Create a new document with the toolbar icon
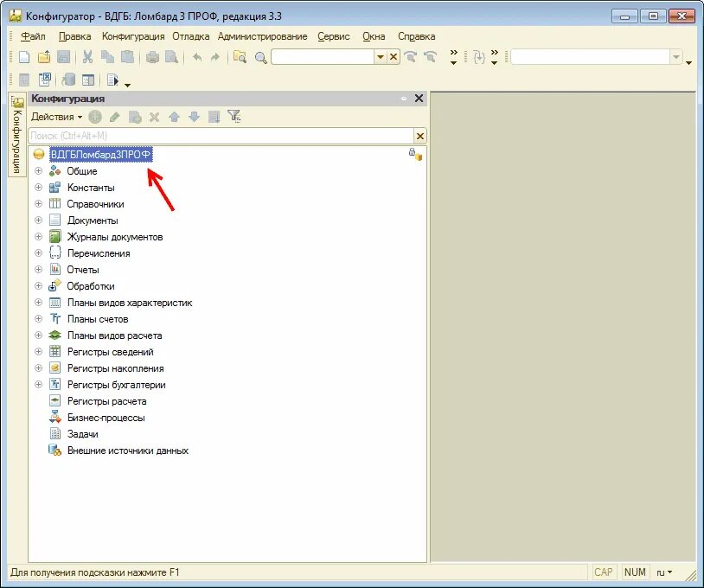 tap(24, 57)
